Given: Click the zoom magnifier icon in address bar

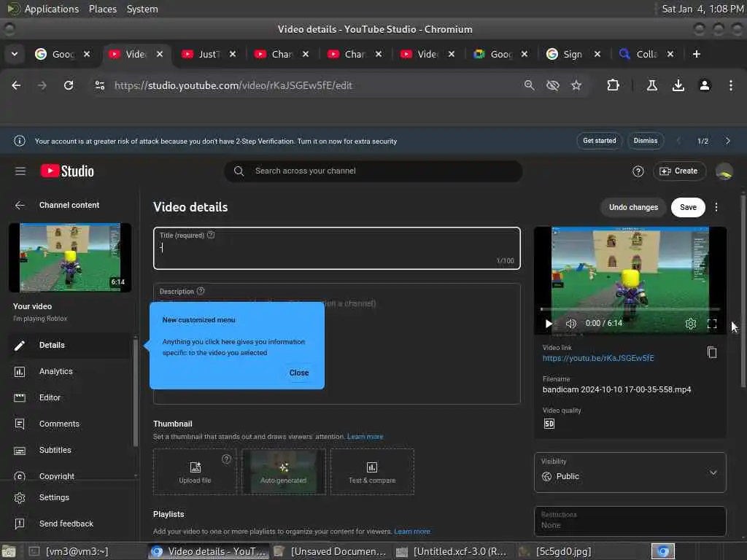Looking at the screenshot, I should tap(529, 85).
